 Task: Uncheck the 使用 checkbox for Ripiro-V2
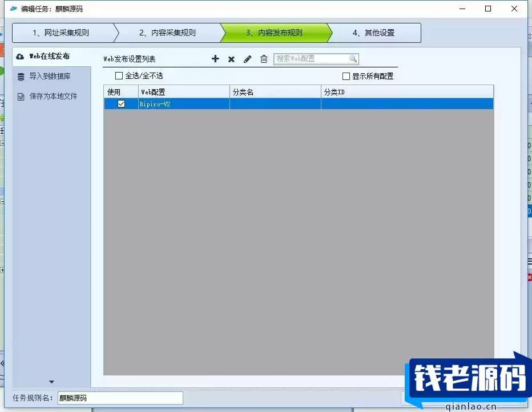tap(121, 103)
